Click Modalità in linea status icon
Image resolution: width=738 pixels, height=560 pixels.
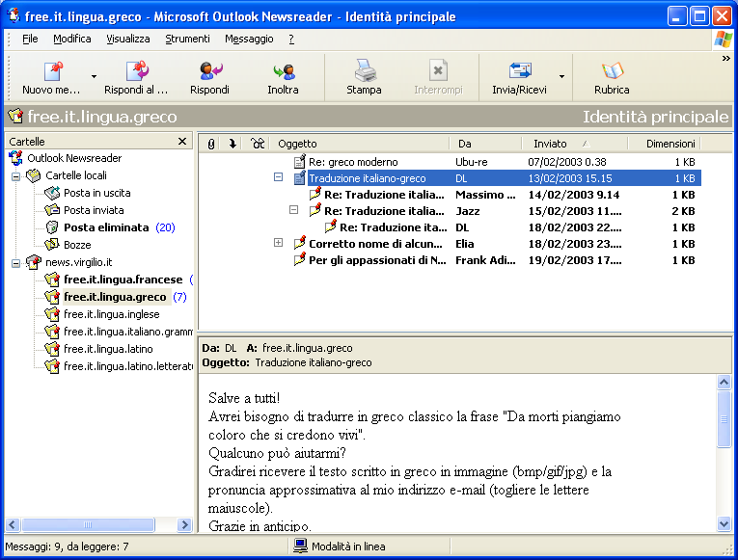pyautogui.click(x=300, y=546)
